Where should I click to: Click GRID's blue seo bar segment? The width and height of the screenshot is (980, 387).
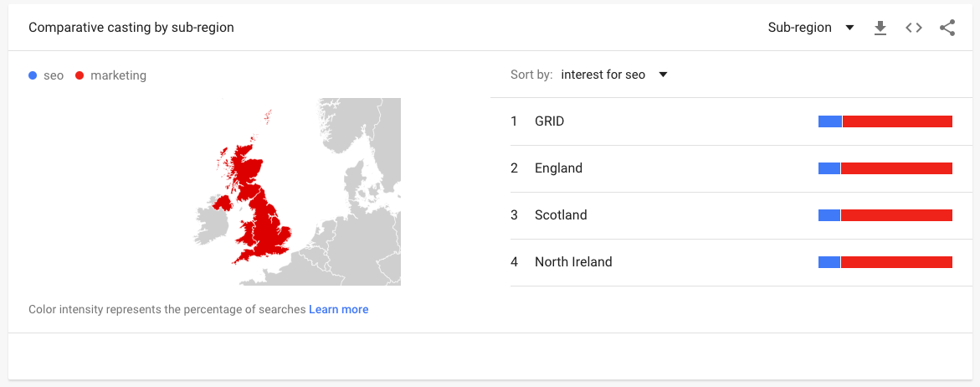click(x=830, y=121)
